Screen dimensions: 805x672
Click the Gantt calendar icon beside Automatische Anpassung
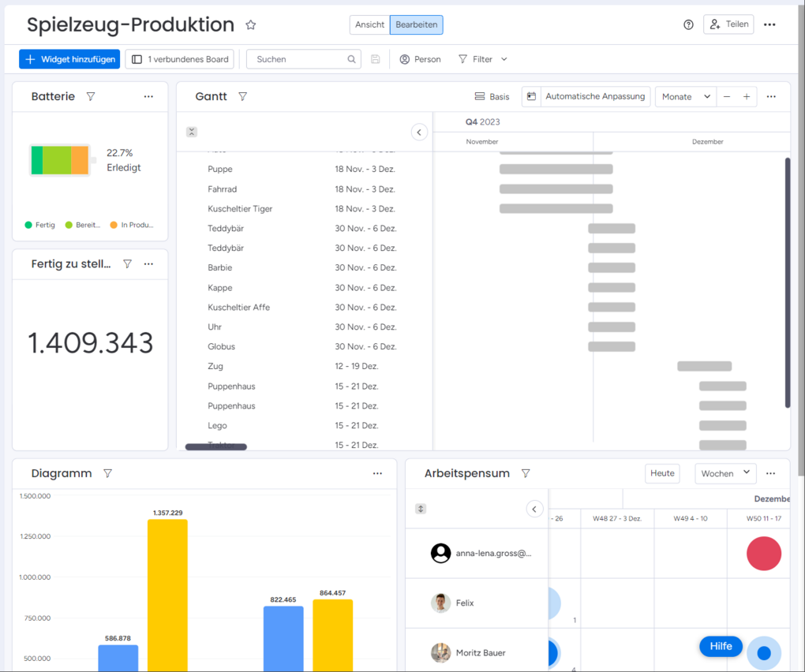click(531, 96)
